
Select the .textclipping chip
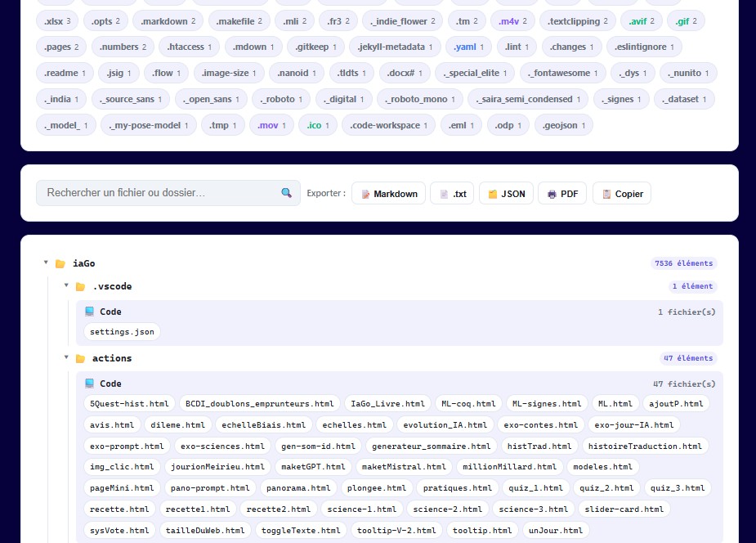(578, 21)
